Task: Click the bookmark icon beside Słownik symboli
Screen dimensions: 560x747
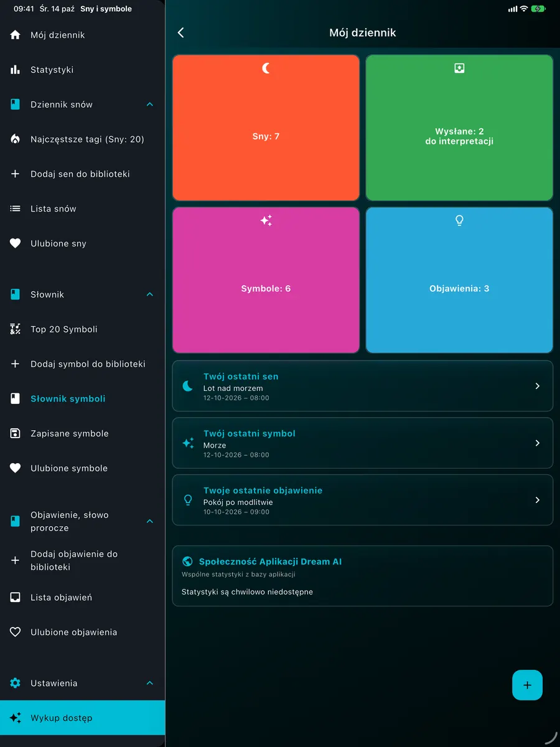Action: (x=16, y=399)
